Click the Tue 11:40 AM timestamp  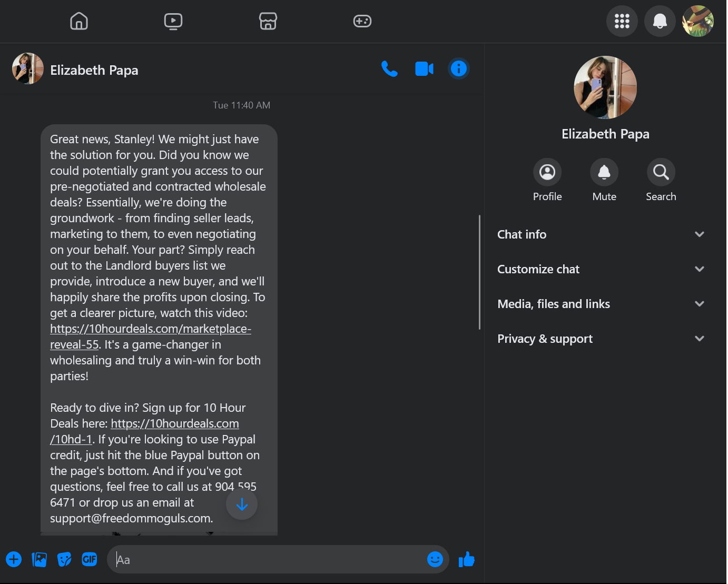point(242,105)
